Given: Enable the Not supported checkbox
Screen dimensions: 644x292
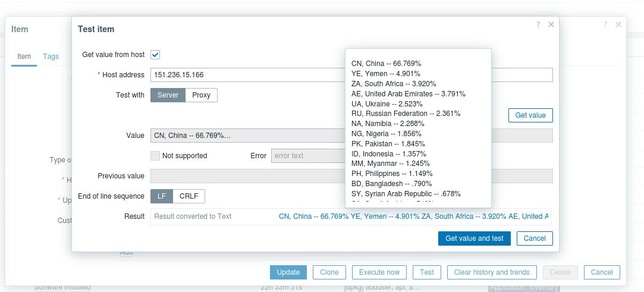Looking at the screenshot, I should pos(155,156).
